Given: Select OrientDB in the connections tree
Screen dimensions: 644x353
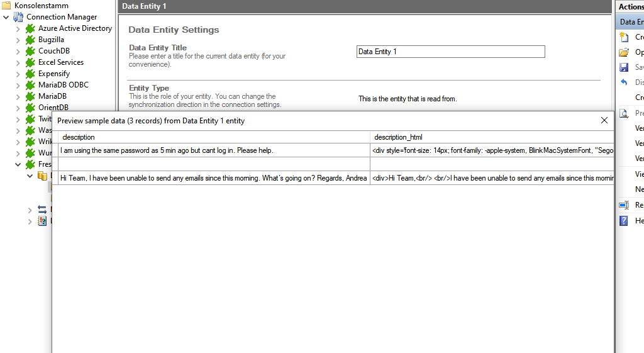Looking at the screenshot, I should point(53,107).
